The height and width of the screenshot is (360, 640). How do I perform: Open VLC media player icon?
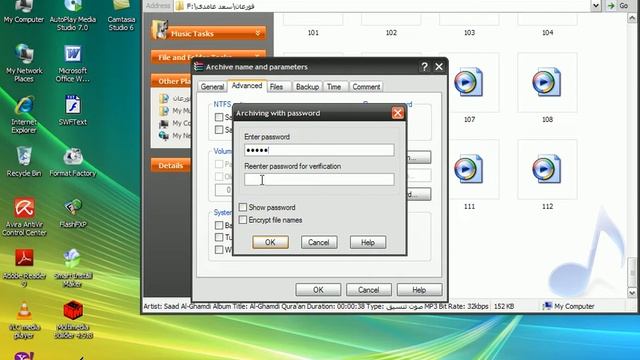[24, 320]
